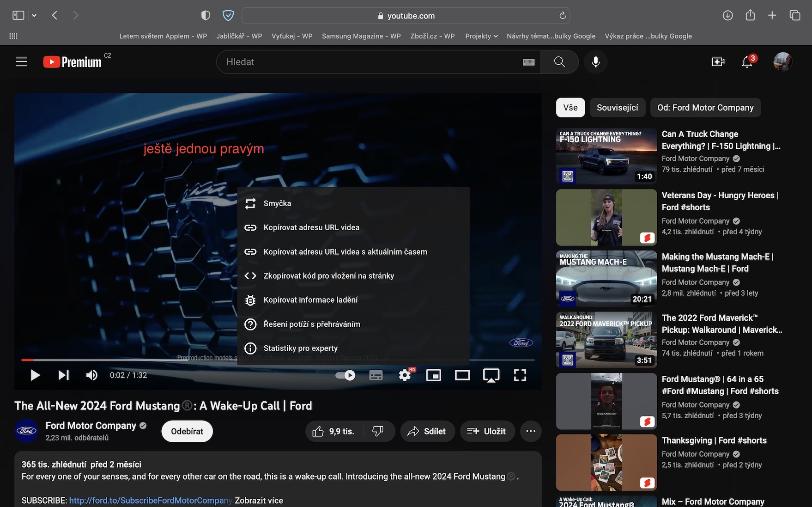This screenshot has width=812, height=507.
Task: Open Statistiky pro experty
Action: [x=353, y=348]
